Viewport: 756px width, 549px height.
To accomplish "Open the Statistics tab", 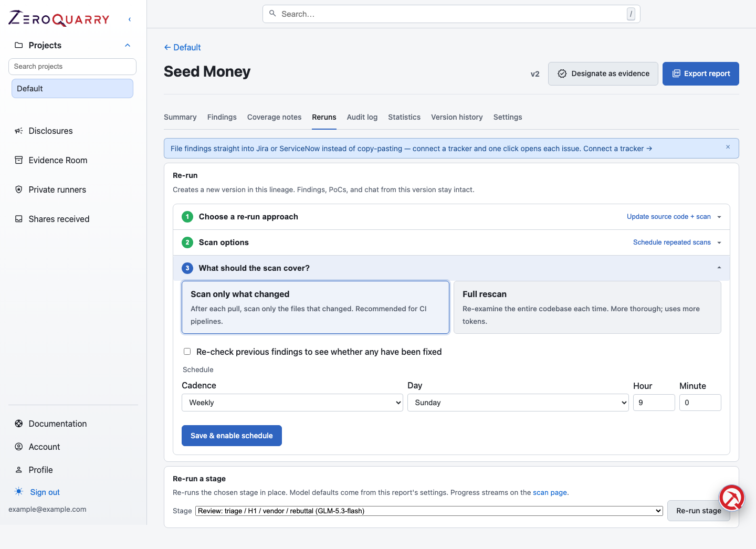I will click(x=404, y=117).
